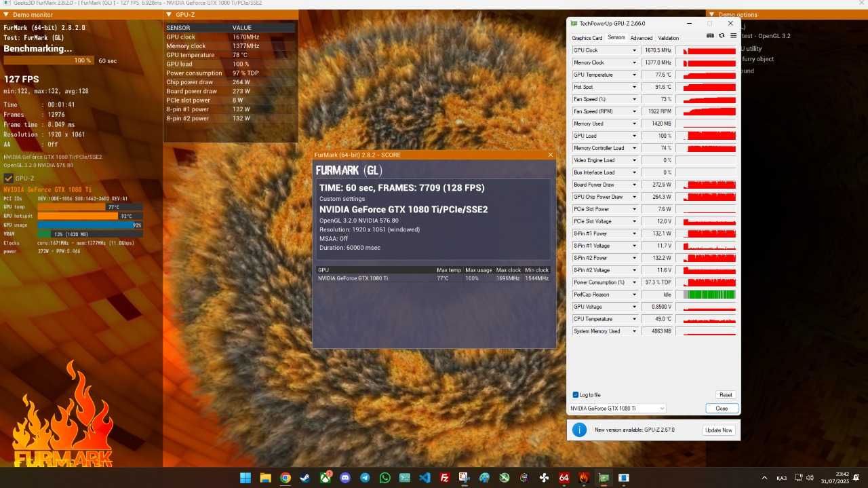Screen dimensions: 868x488
Task: Toggle Log to file checkbox
Action: click(x=576, y=394)
